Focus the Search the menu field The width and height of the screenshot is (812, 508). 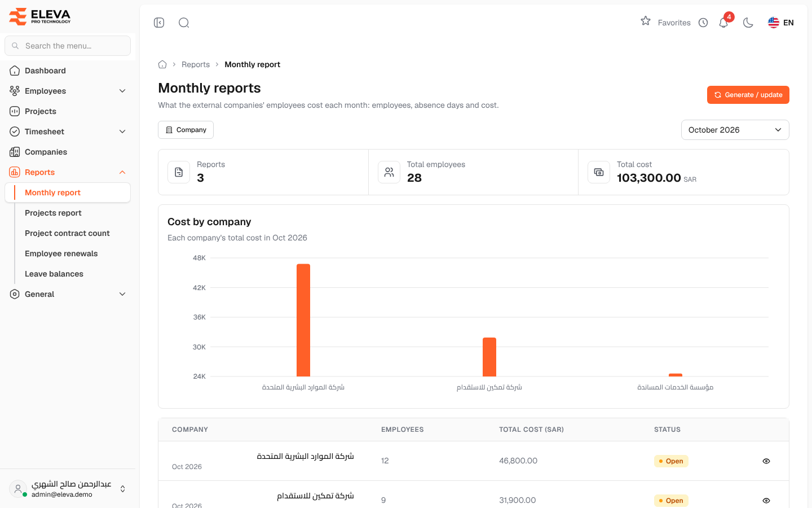(x=68, y=46)
